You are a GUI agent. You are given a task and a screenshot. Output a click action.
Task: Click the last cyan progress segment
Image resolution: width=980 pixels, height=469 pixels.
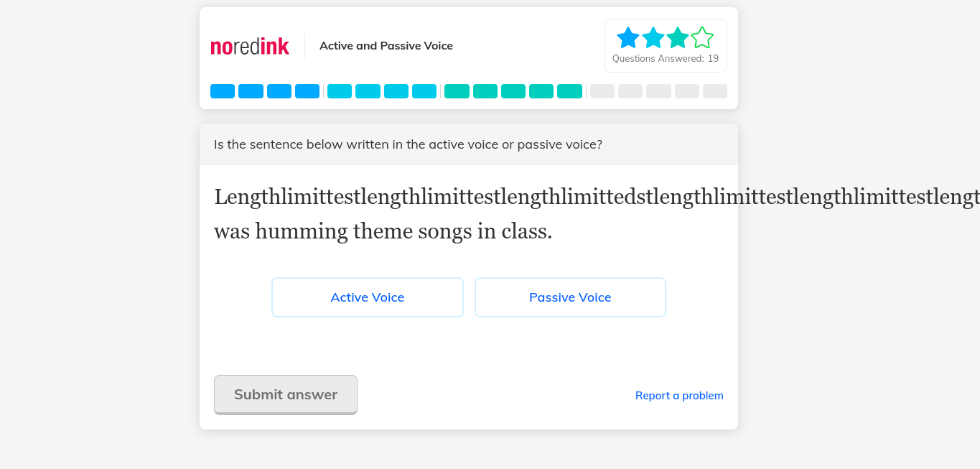pos(424,91)
